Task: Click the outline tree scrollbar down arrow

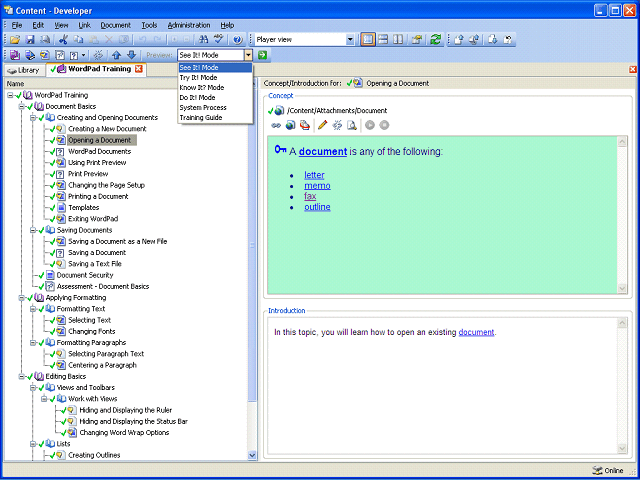Action: [x=252, y=455]
